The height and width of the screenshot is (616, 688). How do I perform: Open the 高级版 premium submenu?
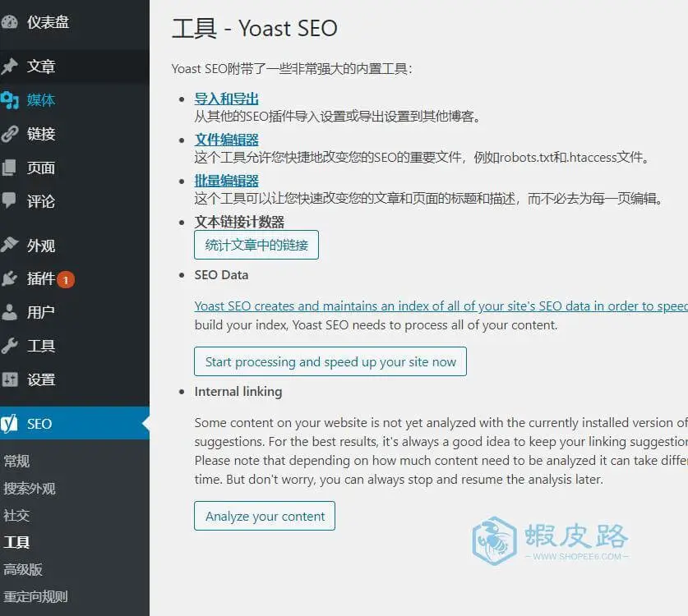point(23,569)
